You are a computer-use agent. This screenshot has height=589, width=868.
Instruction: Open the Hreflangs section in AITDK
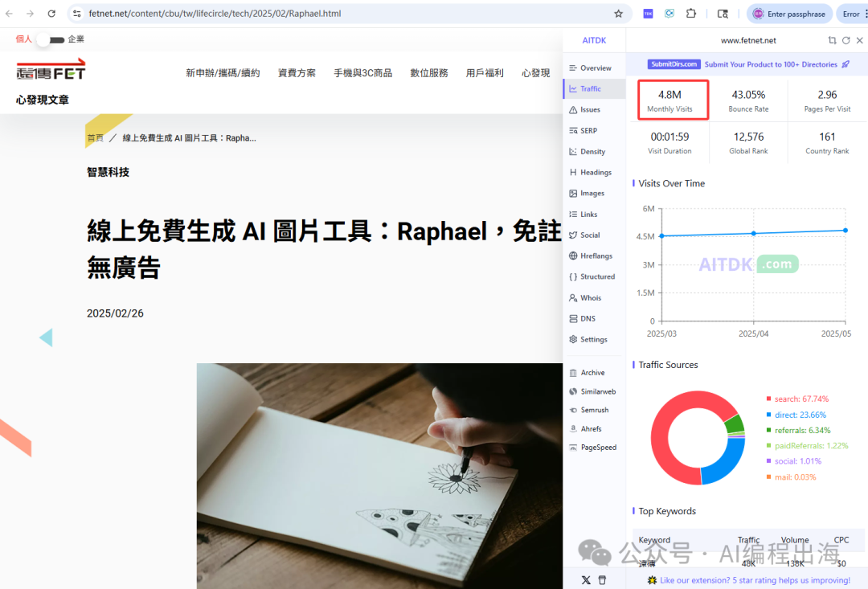(x=594, y=256)
